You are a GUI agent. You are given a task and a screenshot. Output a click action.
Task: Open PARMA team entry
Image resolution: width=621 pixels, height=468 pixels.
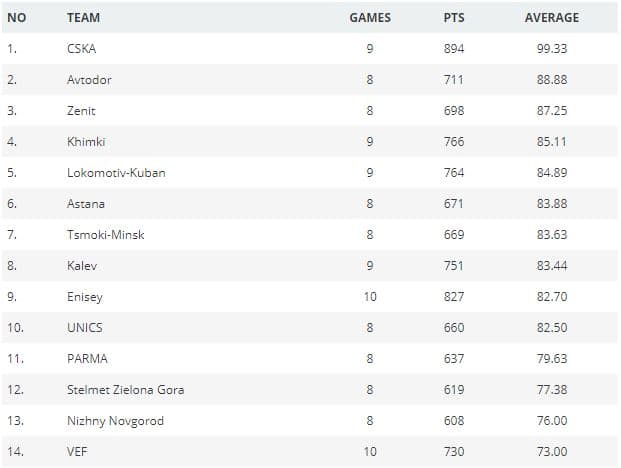pyautogui.click(x=87, y=358)
